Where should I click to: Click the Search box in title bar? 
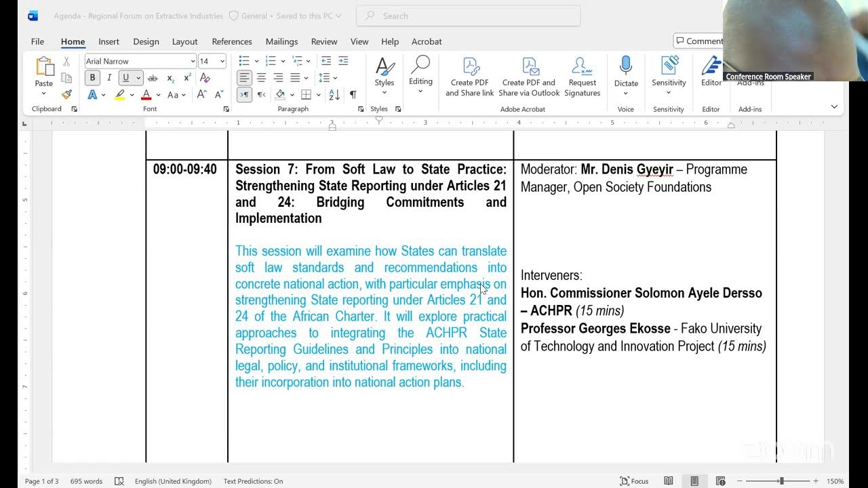click(x=468, y=16)
